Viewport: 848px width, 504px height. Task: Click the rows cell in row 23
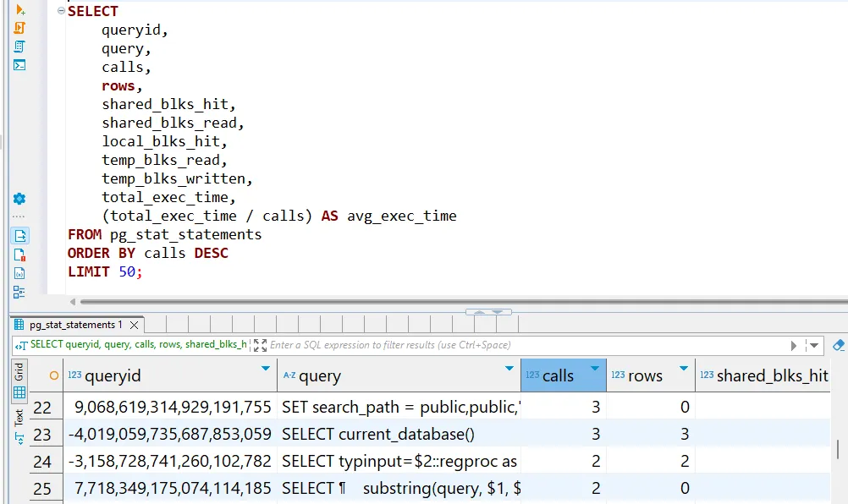coord(651,434)
